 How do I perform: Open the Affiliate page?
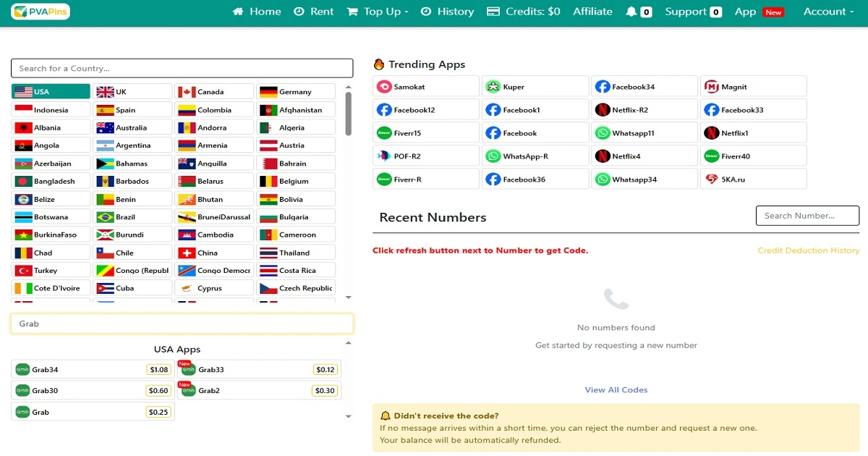point(592,12)
